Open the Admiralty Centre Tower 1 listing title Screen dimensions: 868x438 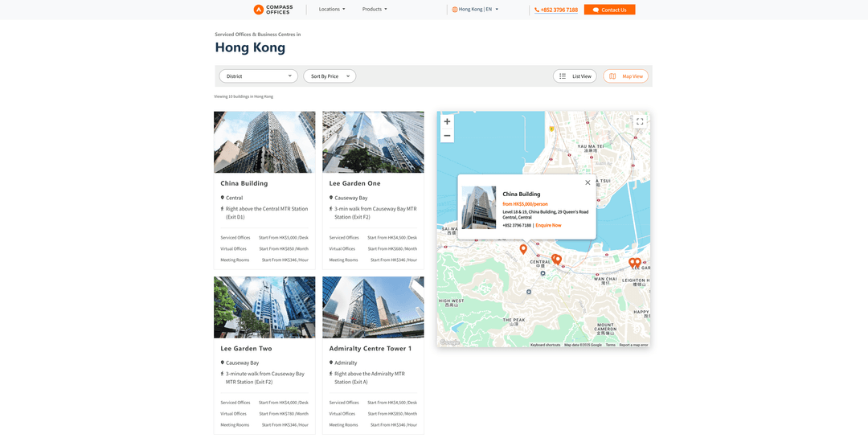370,349
